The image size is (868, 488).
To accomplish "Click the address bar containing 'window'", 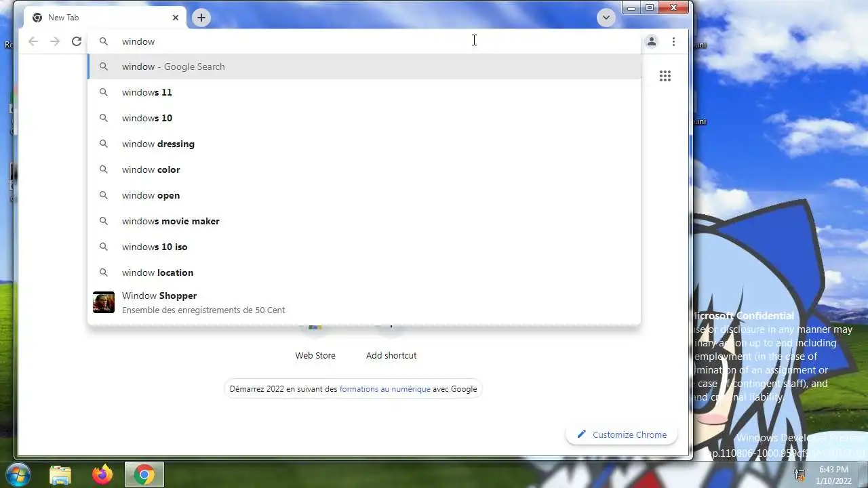I will pos(364,41).
